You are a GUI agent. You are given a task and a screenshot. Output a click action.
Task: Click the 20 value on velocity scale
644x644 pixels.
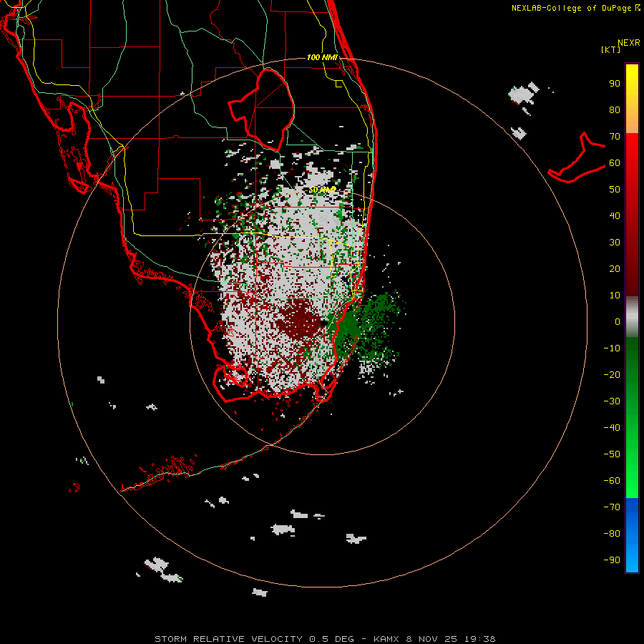(615, 269)
